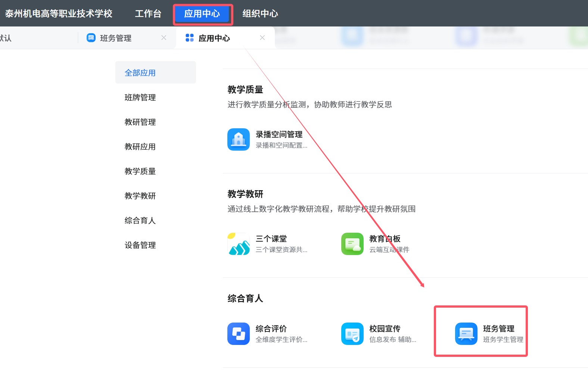Select 应用中心 in top navigation
Screen dimensions: 588x377
tap(202, 14)
